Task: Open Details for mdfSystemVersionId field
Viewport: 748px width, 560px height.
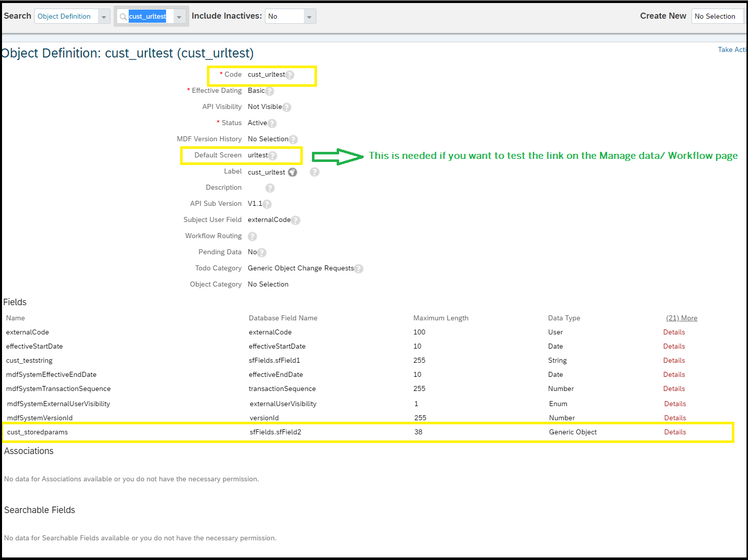Action: (x=675, y=418)
